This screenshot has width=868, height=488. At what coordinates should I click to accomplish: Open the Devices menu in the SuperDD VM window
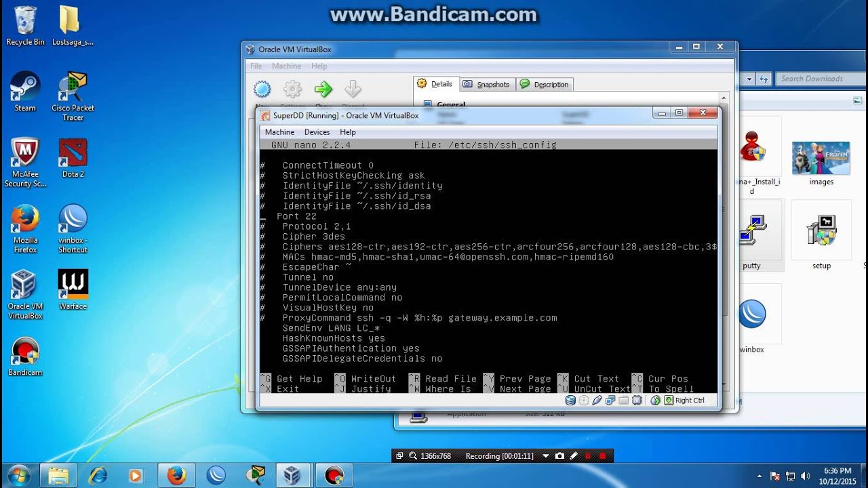pos(317,132)
